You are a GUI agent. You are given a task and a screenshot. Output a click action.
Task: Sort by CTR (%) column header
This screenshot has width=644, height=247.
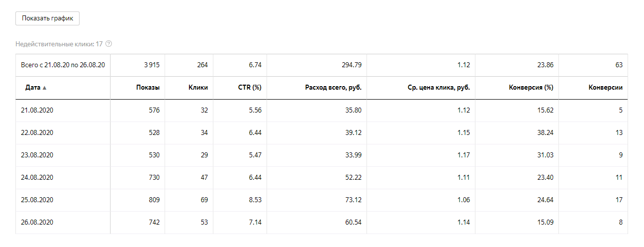(x=250, y=88)
